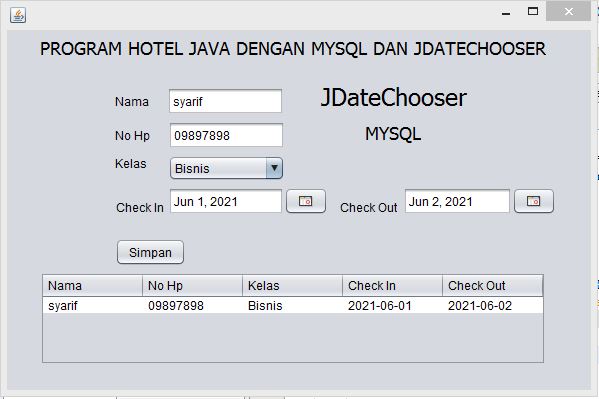Select table cell '2021-06-02'
The height and width of the screenshot is (399, 599).
click(x=493, y=305)
